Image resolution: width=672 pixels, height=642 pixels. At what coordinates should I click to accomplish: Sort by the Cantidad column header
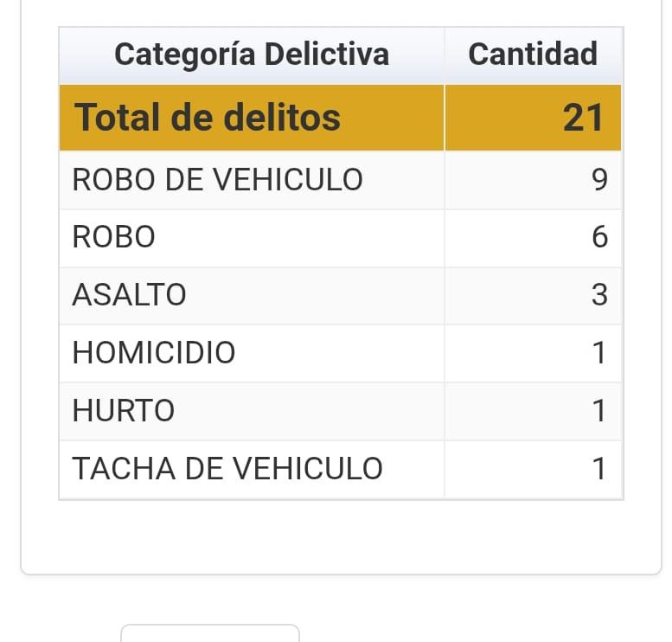point(532,55)
